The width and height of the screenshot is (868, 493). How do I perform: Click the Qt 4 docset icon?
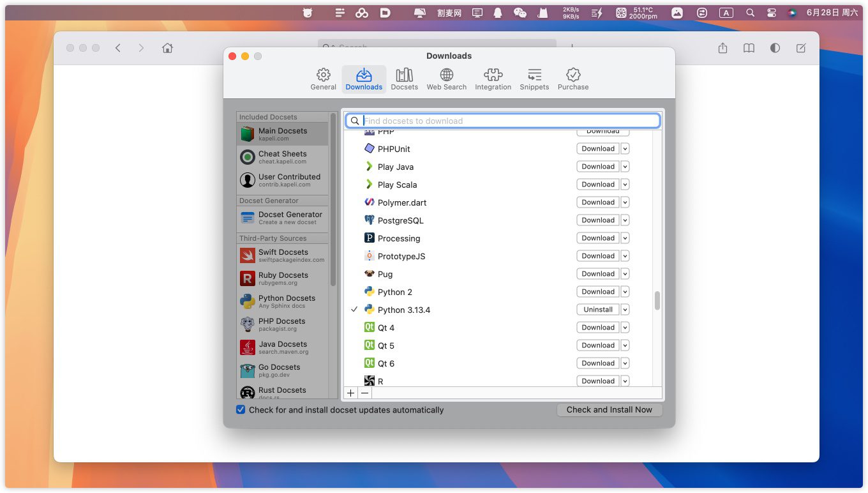(x=369, y=327)
